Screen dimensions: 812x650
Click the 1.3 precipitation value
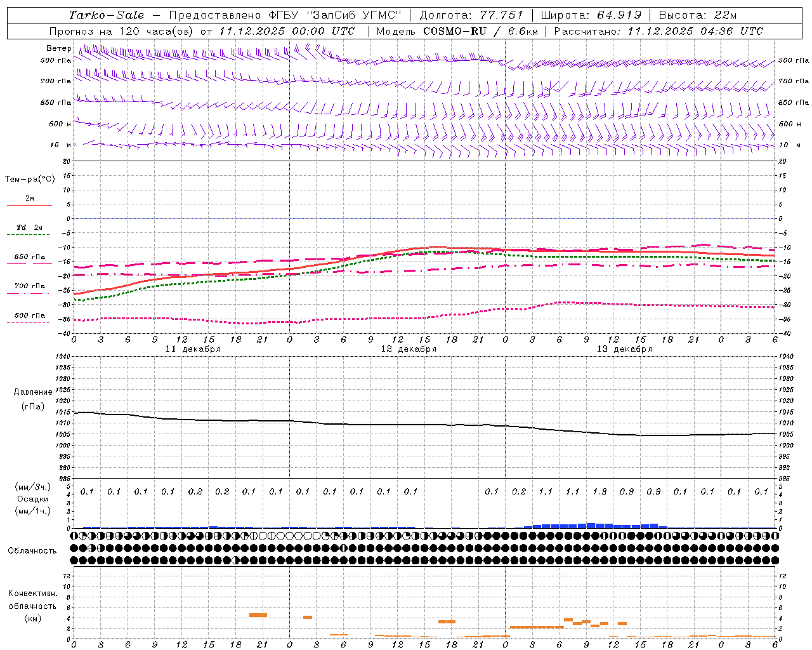599,491
